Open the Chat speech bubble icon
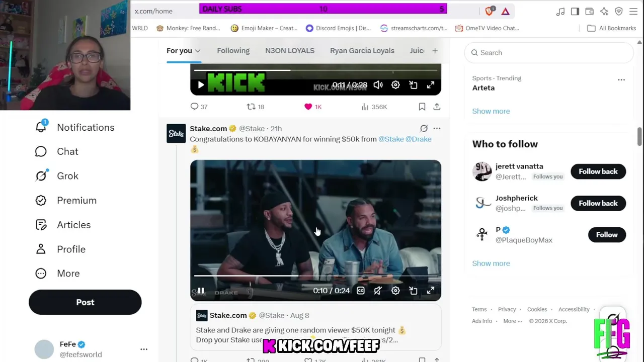The height and width of the screenshot is (362, 644). (41, 151)
